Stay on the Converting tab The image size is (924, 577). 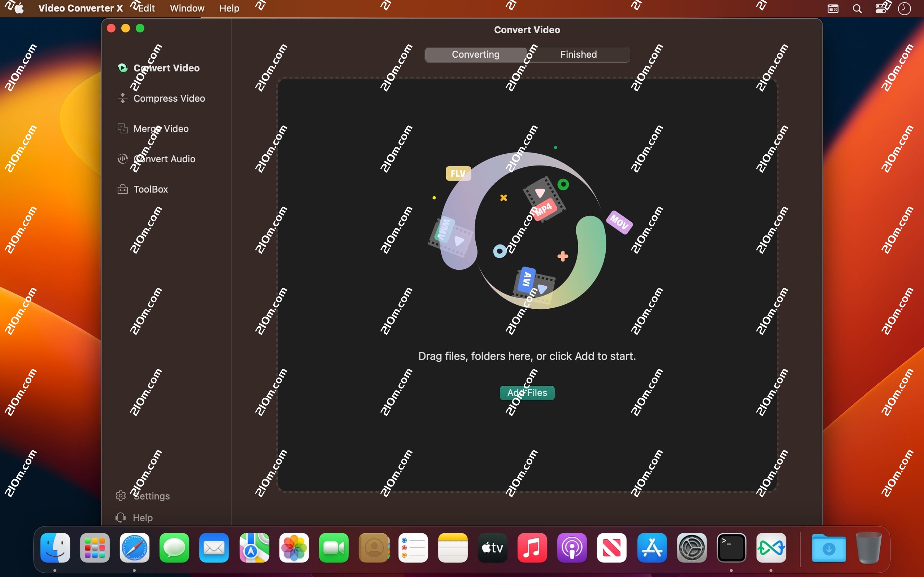pyautogui.click(x=475, y=54)
